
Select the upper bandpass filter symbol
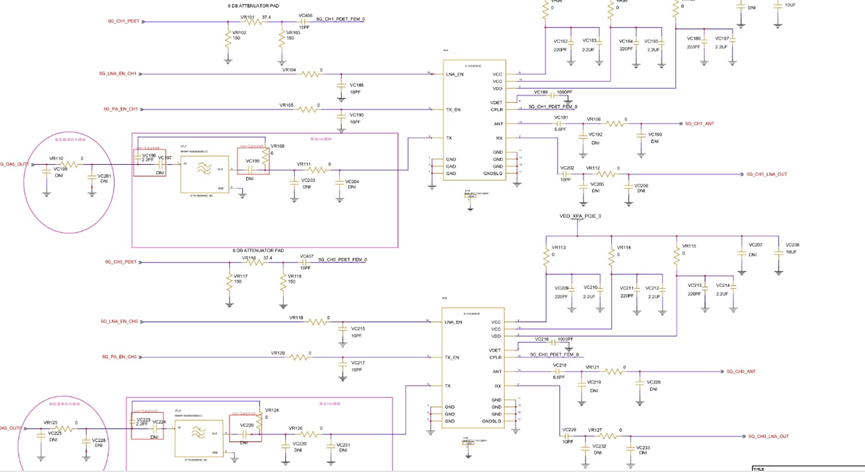click(x=203, y=171)
